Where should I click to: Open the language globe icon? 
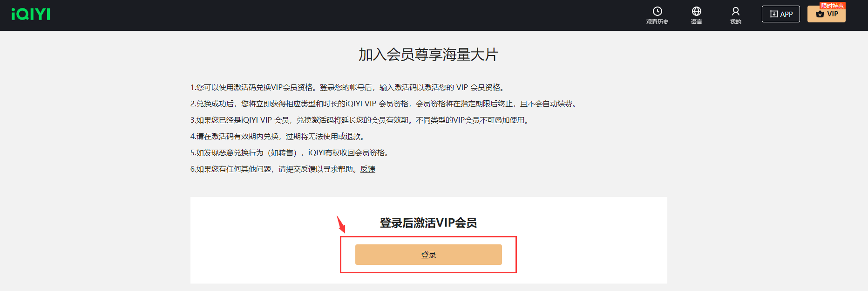(x=696, y=11)
